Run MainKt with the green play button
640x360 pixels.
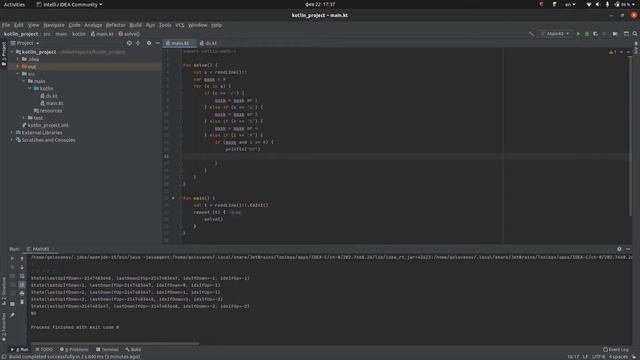coord(578,34)
